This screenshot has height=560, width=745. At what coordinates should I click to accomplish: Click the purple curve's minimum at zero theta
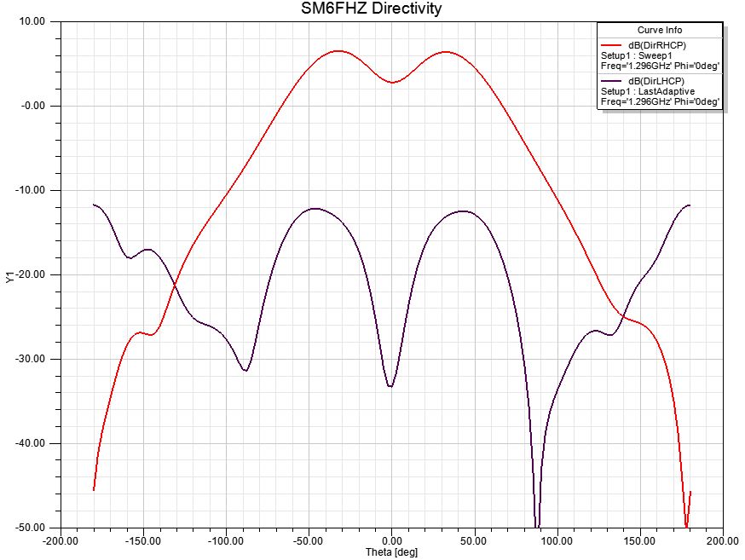click(x=390, y=386)
